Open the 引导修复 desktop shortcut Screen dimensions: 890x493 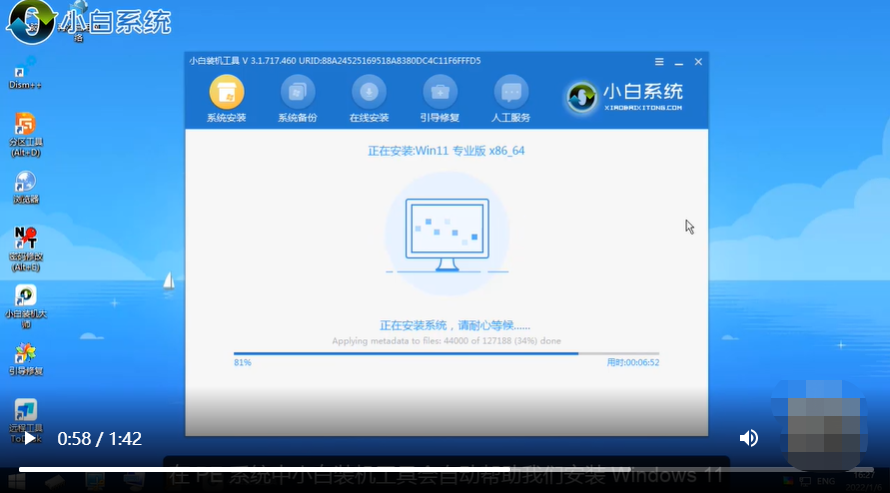[25, 354]
